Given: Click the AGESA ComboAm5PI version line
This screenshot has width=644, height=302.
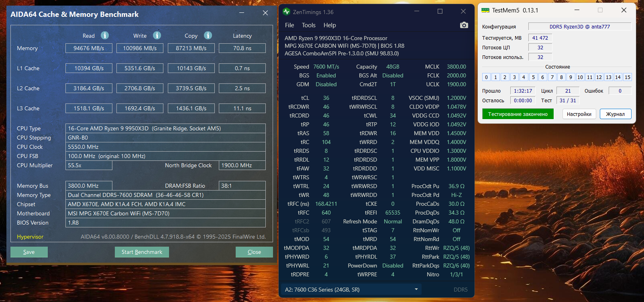Looking at the screenshot, I should click(342, 53).
